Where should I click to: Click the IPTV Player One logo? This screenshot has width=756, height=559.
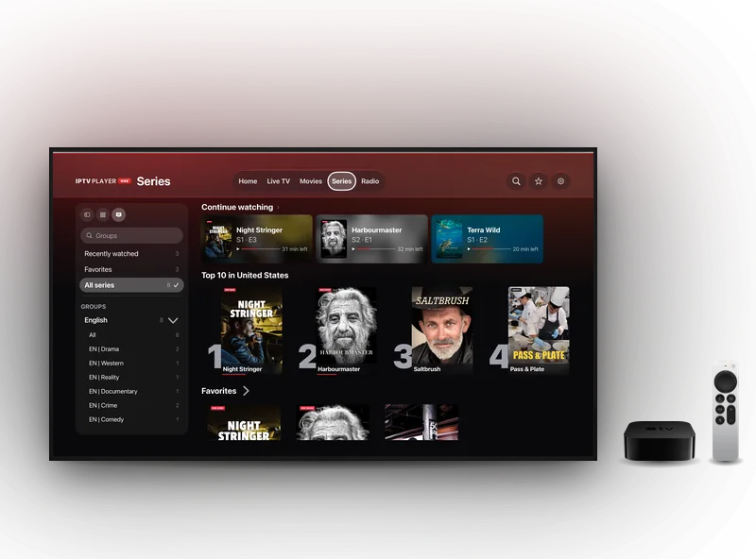coord(103,181)
